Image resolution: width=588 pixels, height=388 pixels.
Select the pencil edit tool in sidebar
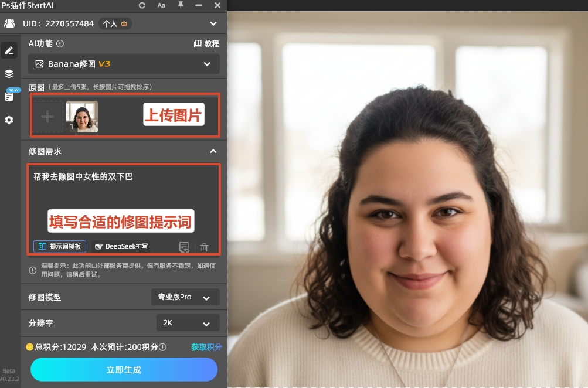[x=9, y=50]
